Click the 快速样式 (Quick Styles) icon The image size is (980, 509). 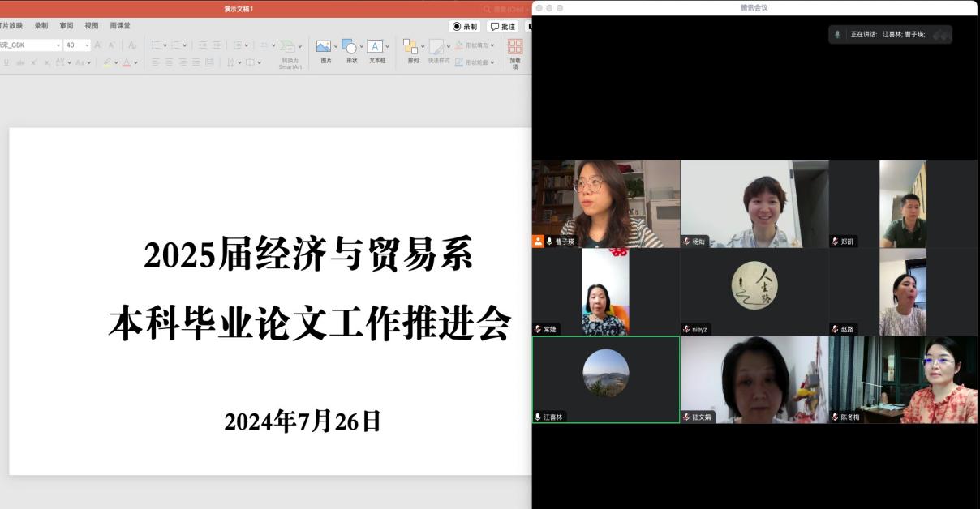[436, 48]
